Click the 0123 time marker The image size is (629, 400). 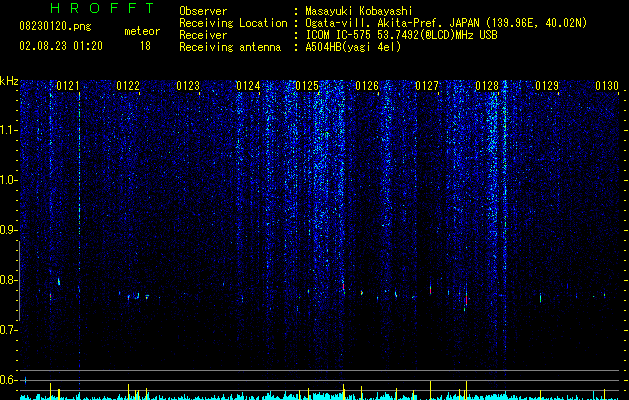pos(188,86)
